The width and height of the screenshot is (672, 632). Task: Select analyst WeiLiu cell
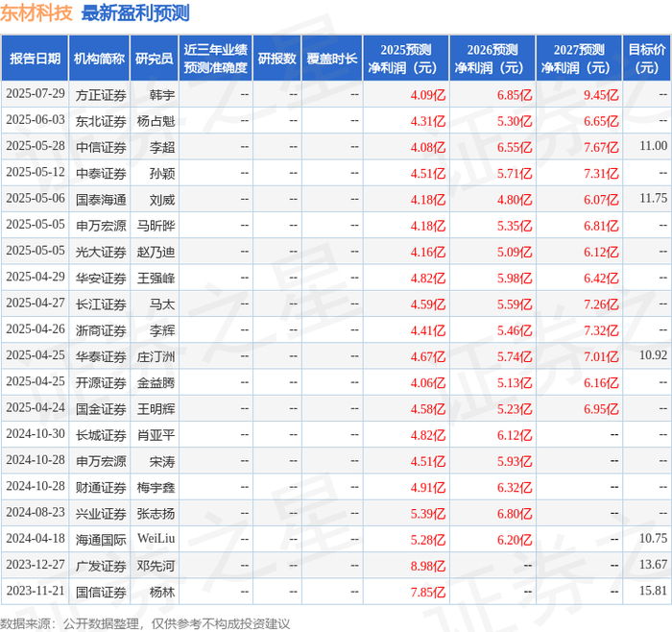click(x=156, y=538)
